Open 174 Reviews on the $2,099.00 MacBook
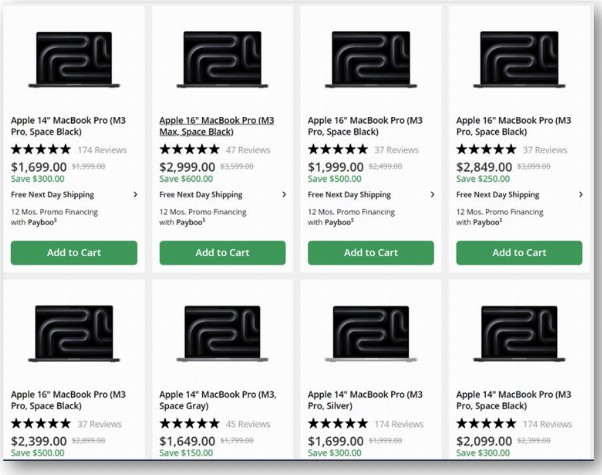The width and height of the screenshot is (602, 475). click(x=547, y=424)
